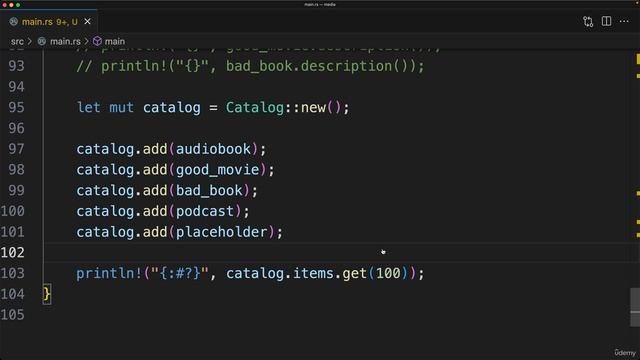Click line number 104 in the gutter
The height and width of the screenshot is (360, 640).
pos(13,294)
